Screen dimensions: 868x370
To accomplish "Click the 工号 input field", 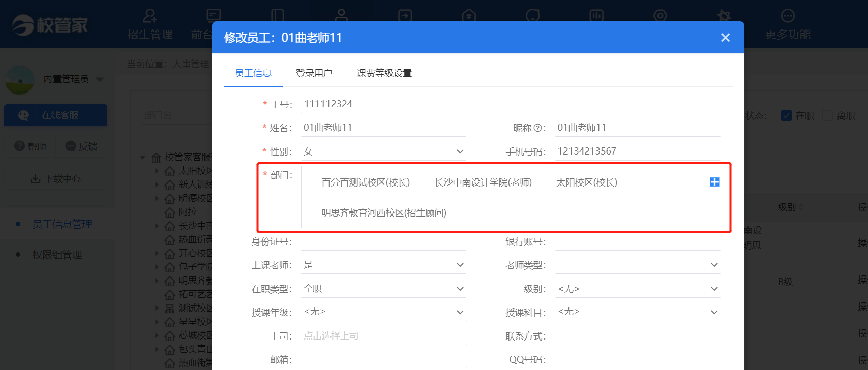I will point(384,104).
